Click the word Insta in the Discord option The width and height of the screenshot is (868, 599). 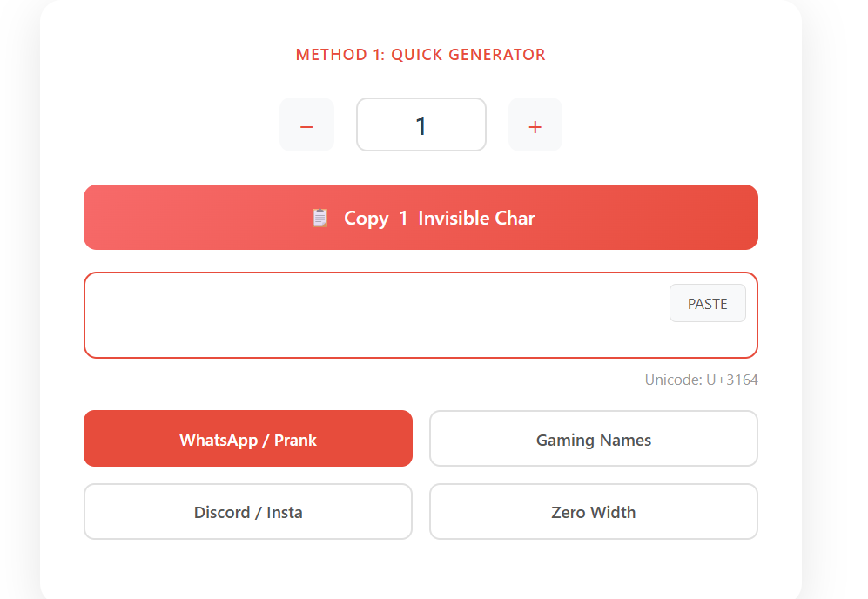(x=285, y=512)
